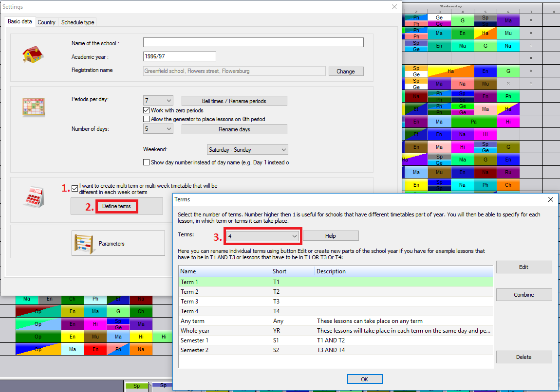Viewport: 560px width, 392px height.
Task: Switch to the Country tab
Action: tap(47, 22)
